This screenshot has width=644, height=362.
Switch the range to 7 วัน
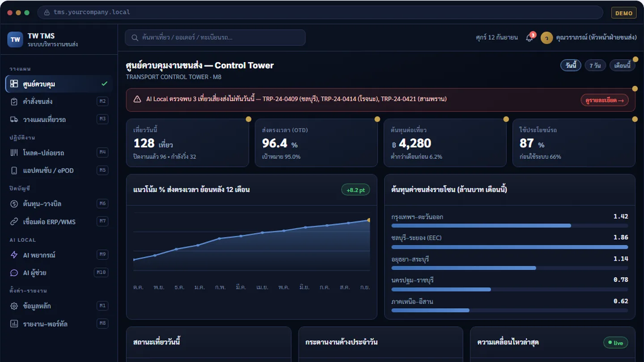[x=595, y=66]
